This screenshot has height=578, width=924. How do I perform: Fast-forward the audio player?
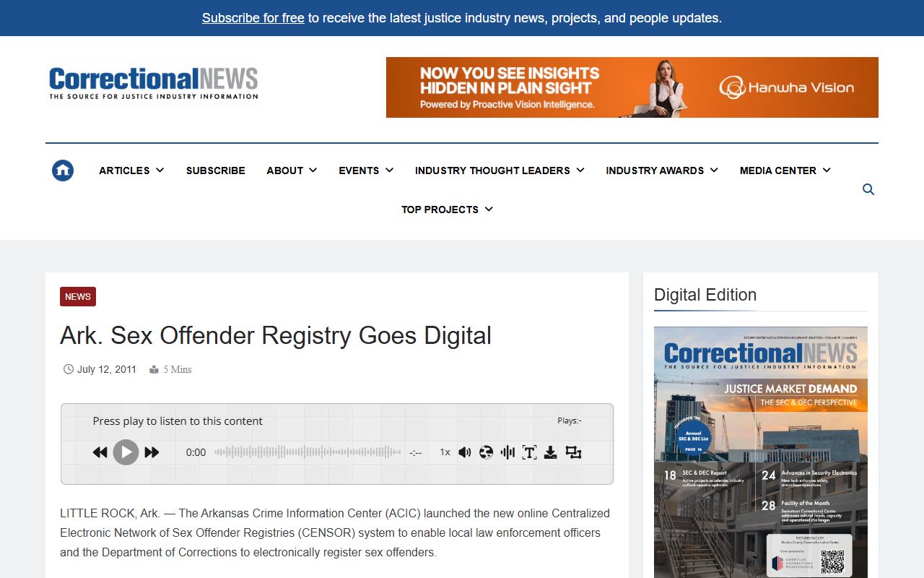pyautogui.click(x=152, y=452)
